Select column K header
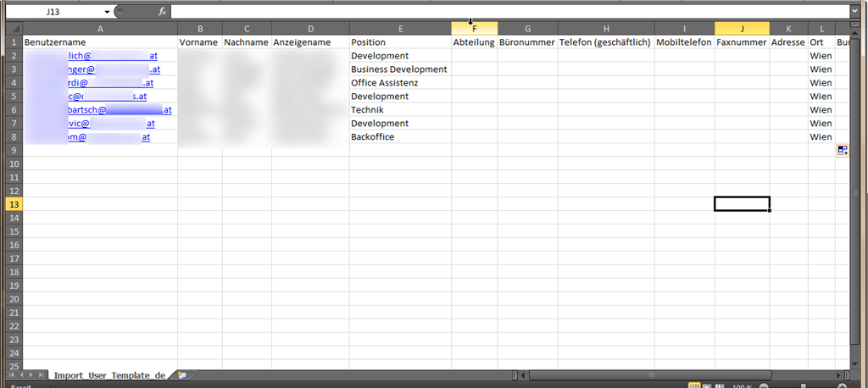Image resolution: width=868 pixels, height=388 pixels. [x=789, y=28]
